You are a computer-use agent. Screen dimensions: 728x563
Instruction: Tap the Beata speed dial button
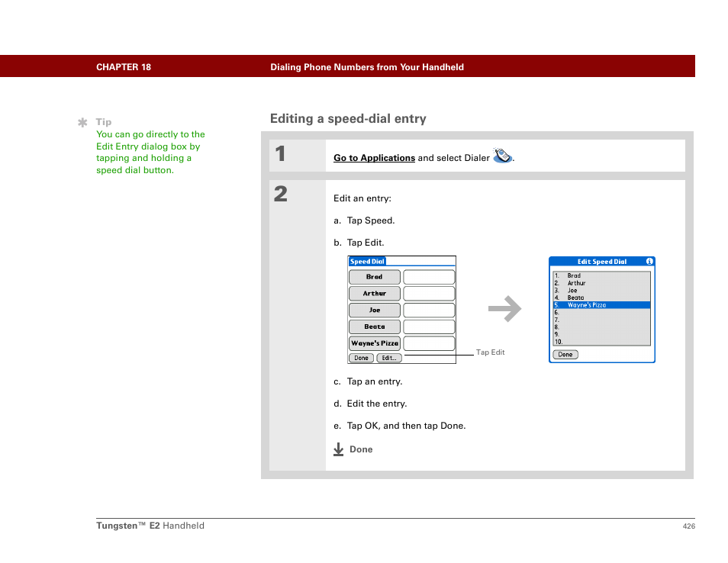click(374, 327)
